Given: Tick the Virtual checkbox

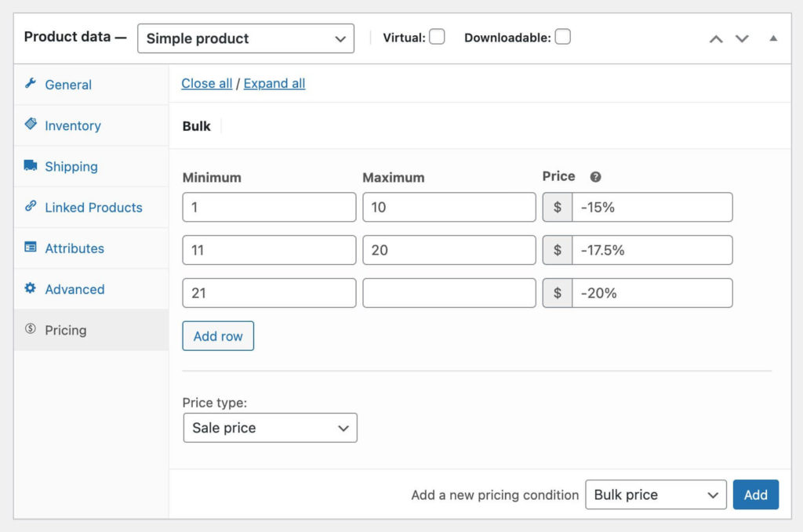Looking at the screenshot, I should tap(437, 37).
